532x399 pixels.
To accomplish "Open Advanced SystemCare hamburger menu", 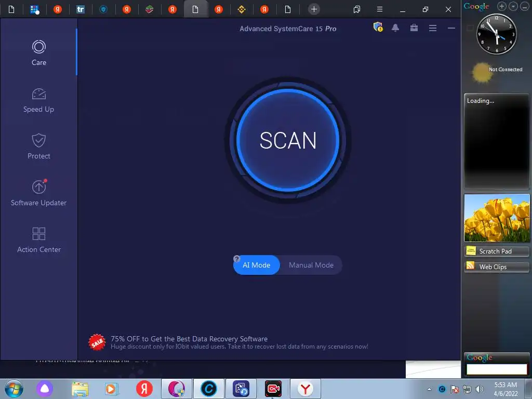I will (433, 28).
